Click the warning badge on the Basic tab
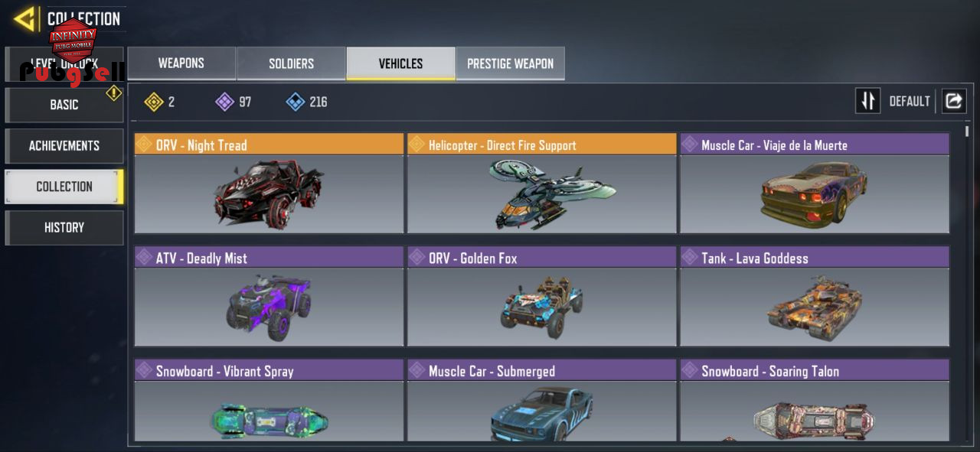980x452 pixels. point(114,93)
